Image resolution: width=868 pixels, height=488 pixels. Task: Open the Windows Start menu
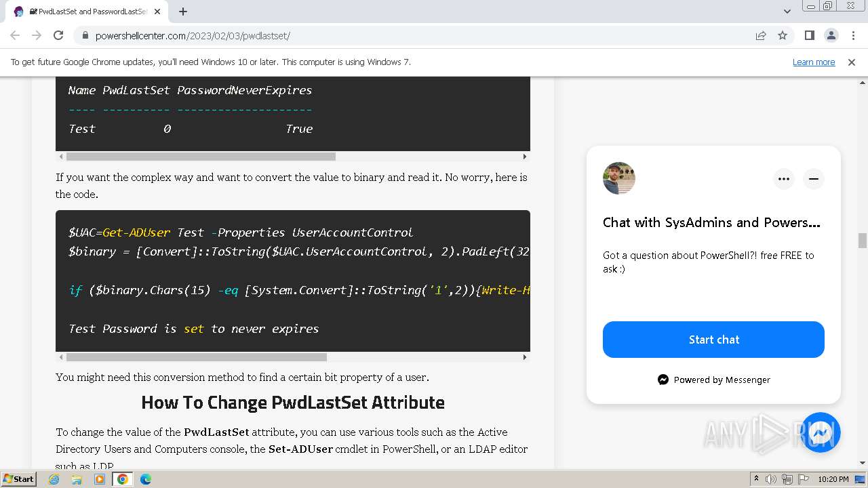click(x=18, y=479)
